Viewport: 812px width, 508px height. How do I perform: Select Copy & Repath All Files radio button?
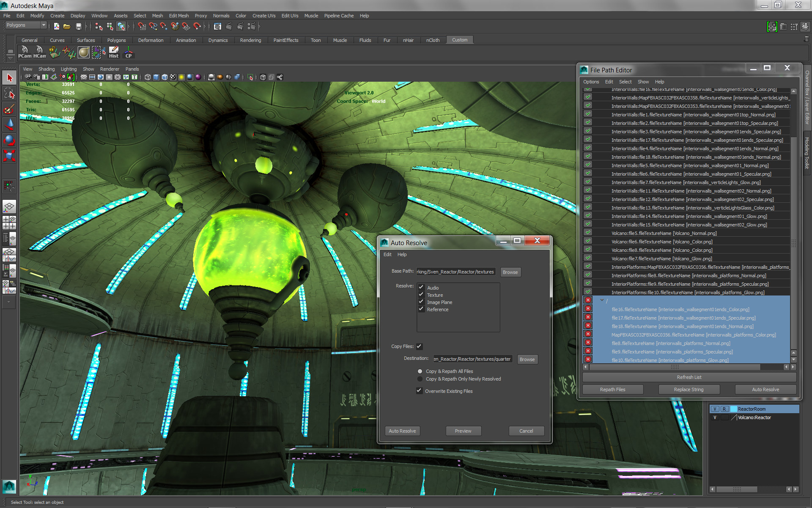click(x=420, y=371)
